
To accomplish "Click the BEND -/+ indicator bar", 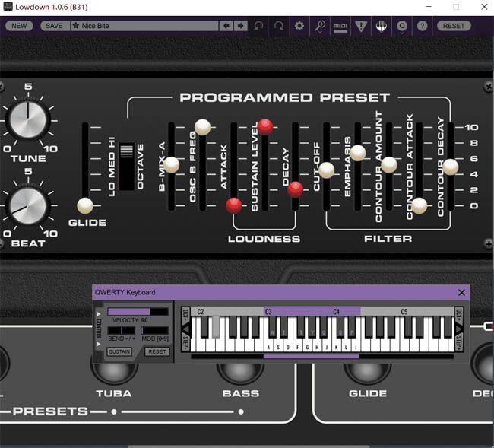I will pos(122,330).
